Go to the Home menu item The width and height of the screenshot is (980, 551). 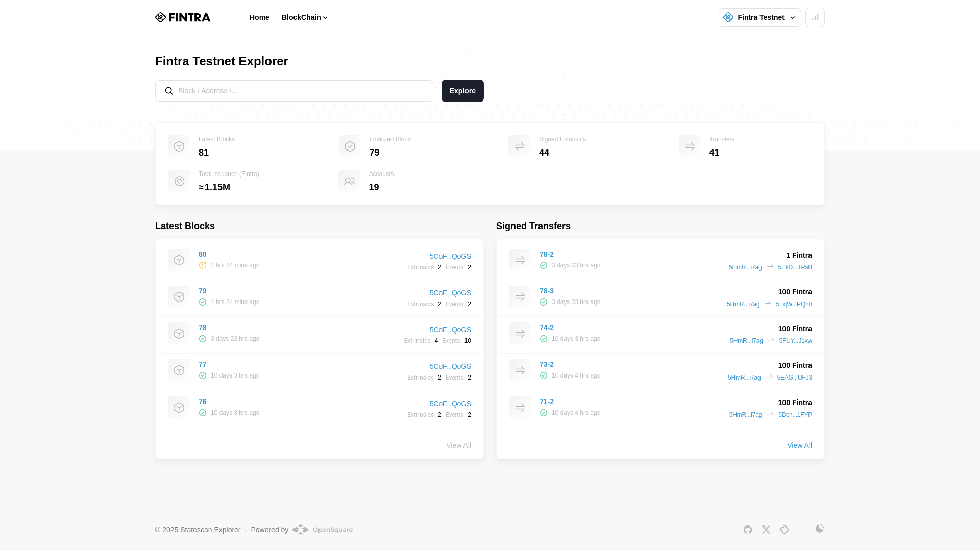click(x=259, y=17)
